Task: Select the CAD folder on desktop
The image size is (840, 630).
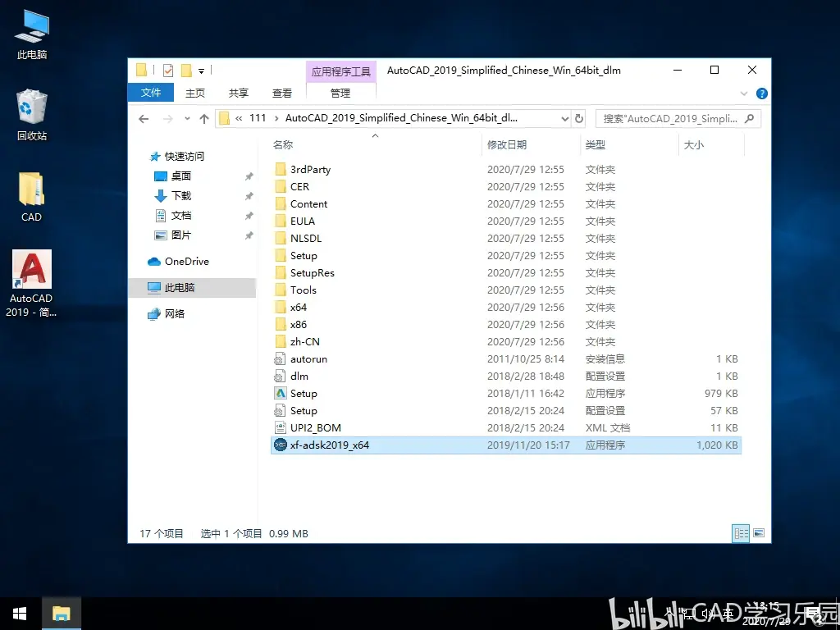Action: pos(31,197)
